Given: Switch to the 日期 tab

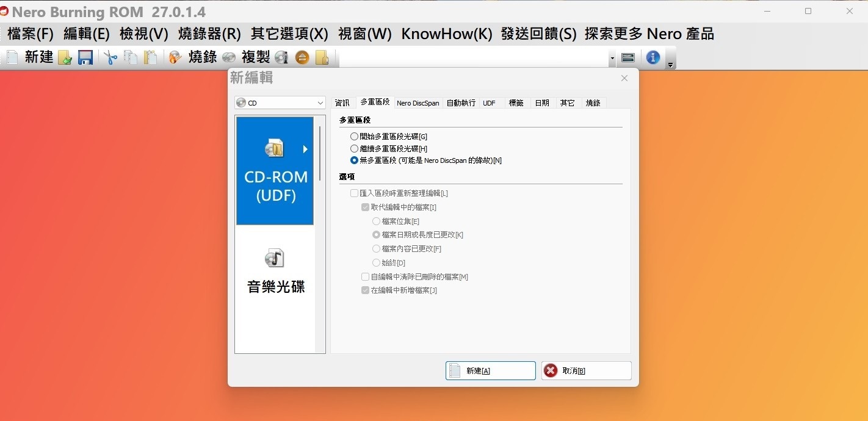Looking at the screenshot, I should pyautogui.click(x=542, y=103).
